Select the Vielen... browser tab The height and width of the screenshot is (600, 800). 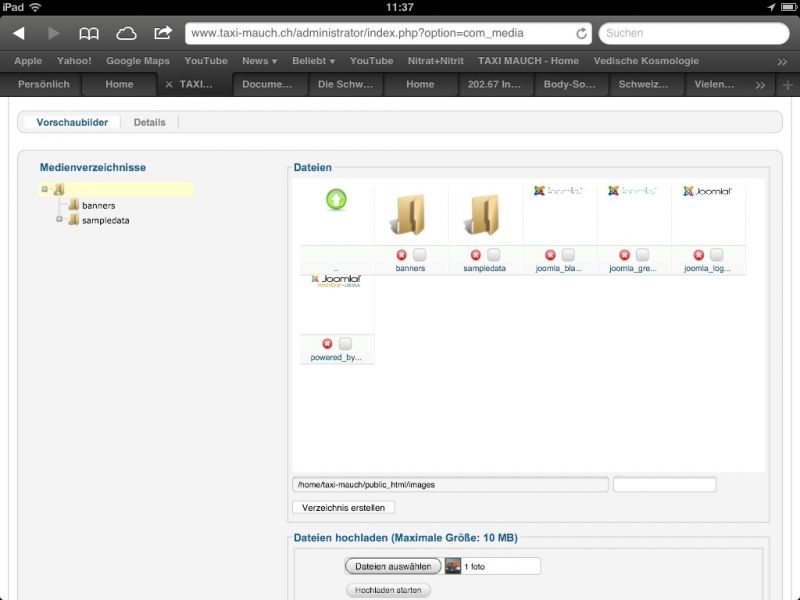coord(714,85)
